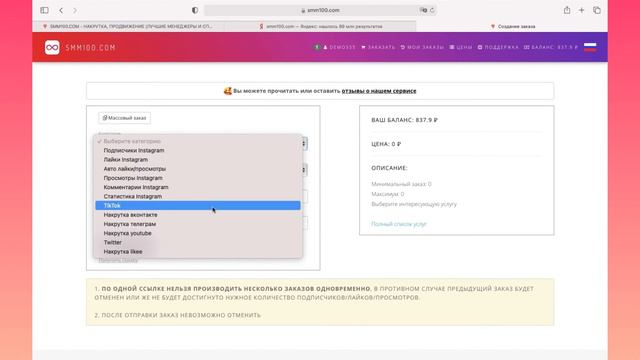
Task: Select Просмотры Instagram option
Action: (198, 178)
